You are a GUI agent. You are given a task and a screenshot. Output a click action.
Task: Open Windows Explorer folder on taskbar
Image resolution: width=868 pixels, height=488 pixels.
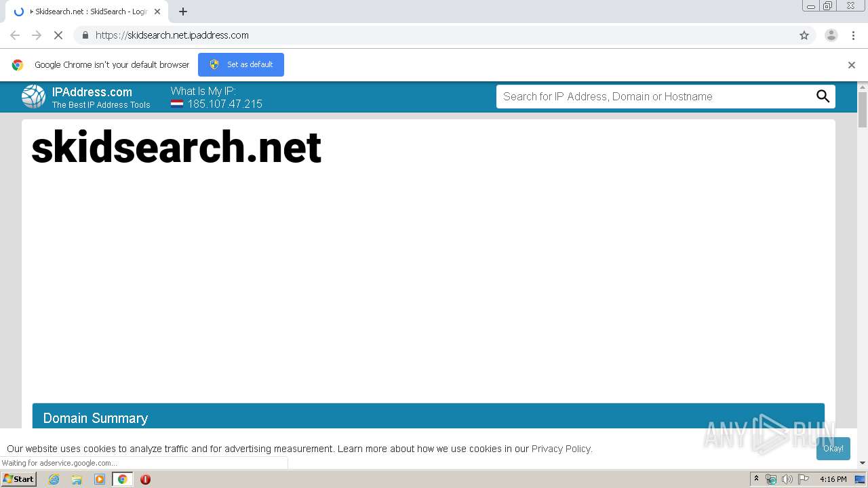click(x=77, y=479)
